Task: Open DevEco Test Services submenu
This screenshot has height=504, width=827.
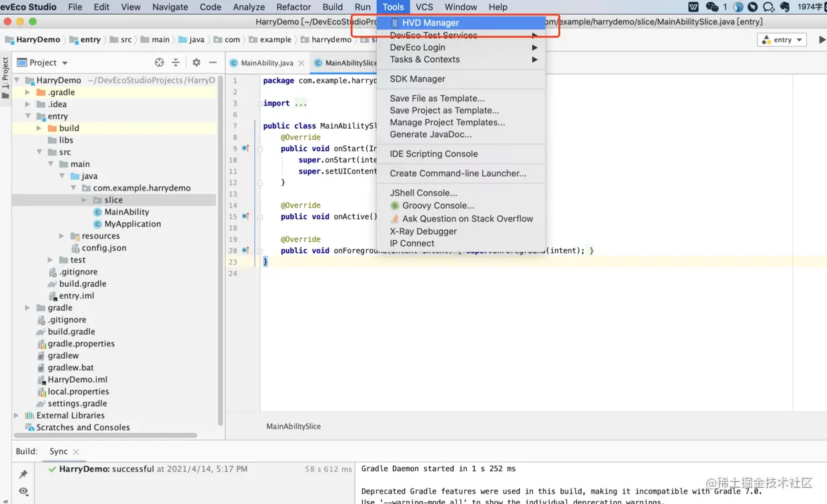Action: (462, 35)
